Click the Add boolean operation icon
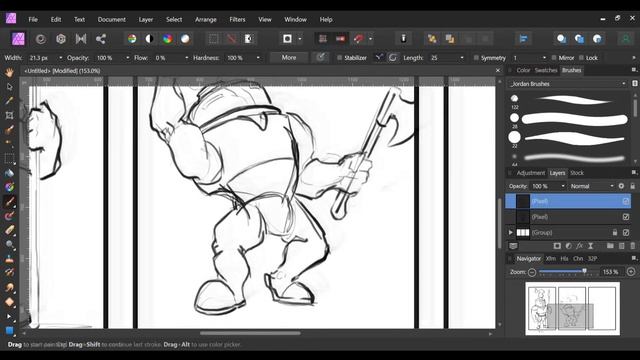 pos(562,39)
